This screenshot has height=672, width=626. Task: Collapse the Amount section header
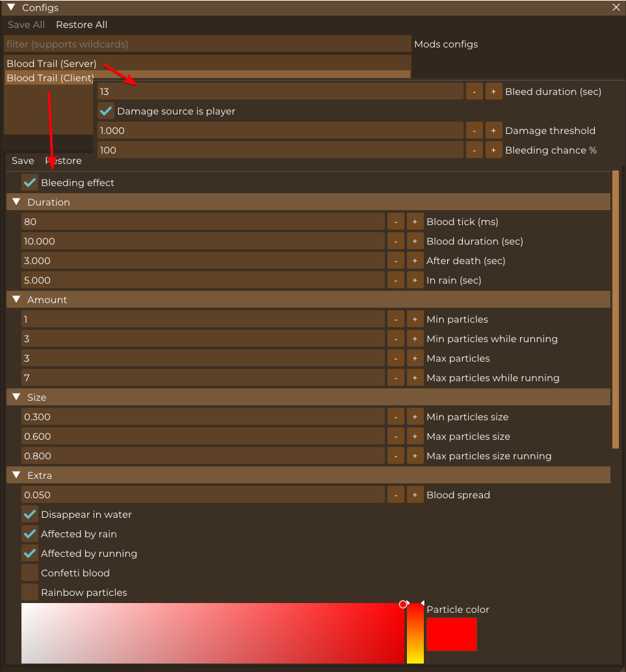coord(17,300)
